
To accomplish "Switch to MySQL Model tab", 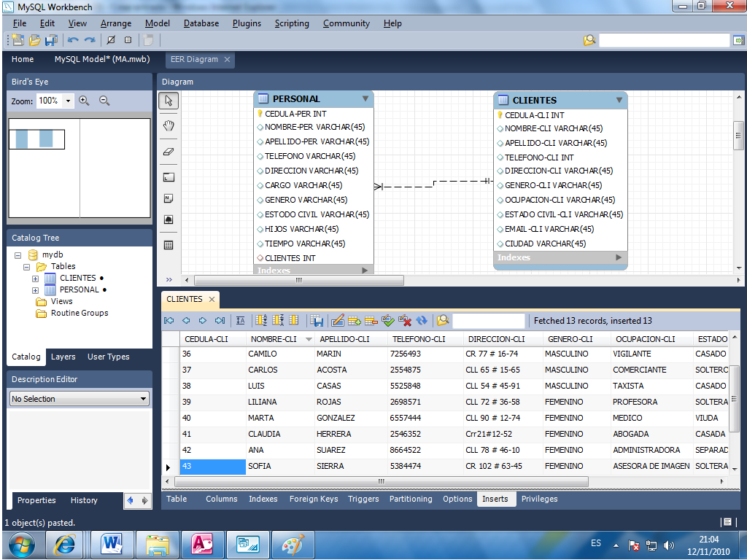I will pyautogui.click(x=102, y=59).
